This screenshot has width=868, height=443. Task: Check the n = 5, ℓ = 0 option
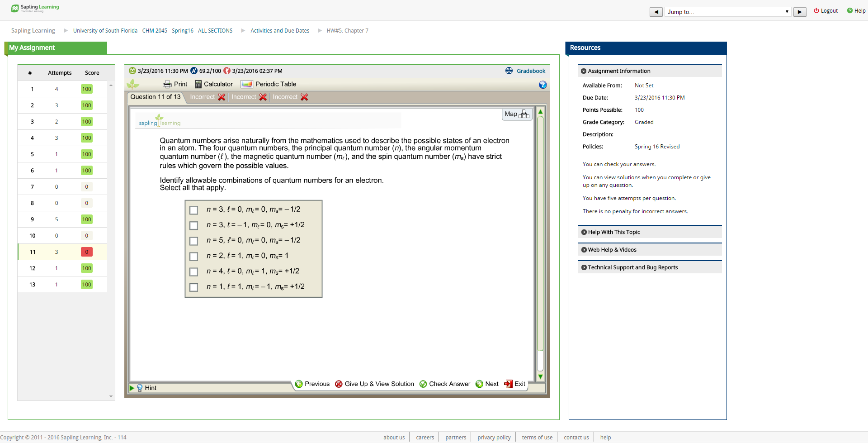pyautogui.click(x=194, y=241)
